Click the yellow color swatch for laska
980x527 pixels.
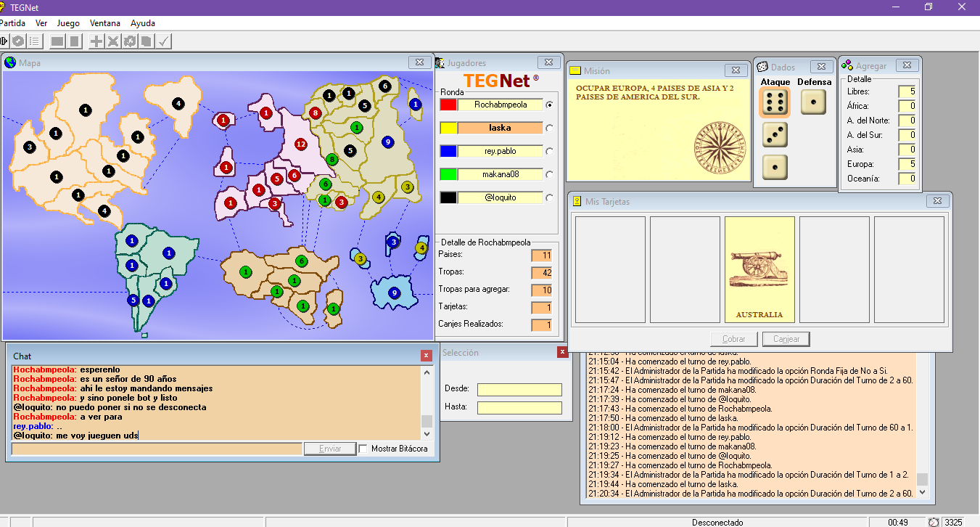tap(448, 128)
